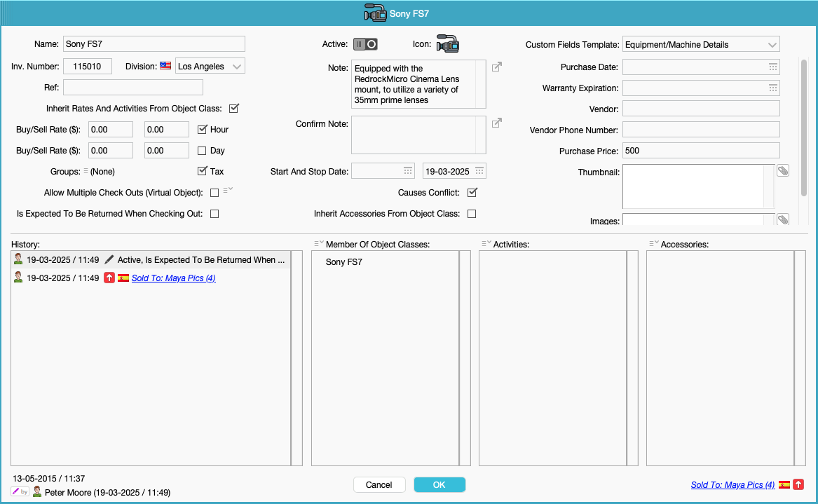Click the camera icon next to Icon label

point(448,44)
